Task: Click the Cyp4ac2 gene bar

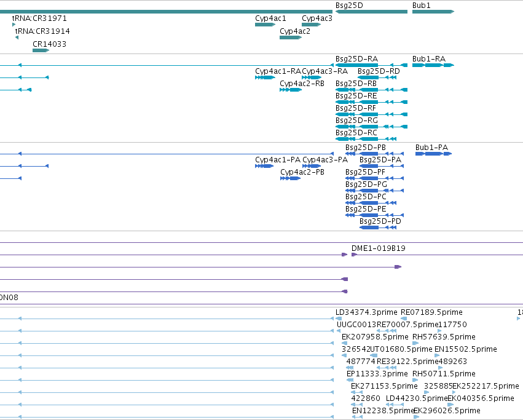Action: click(291, 38)
